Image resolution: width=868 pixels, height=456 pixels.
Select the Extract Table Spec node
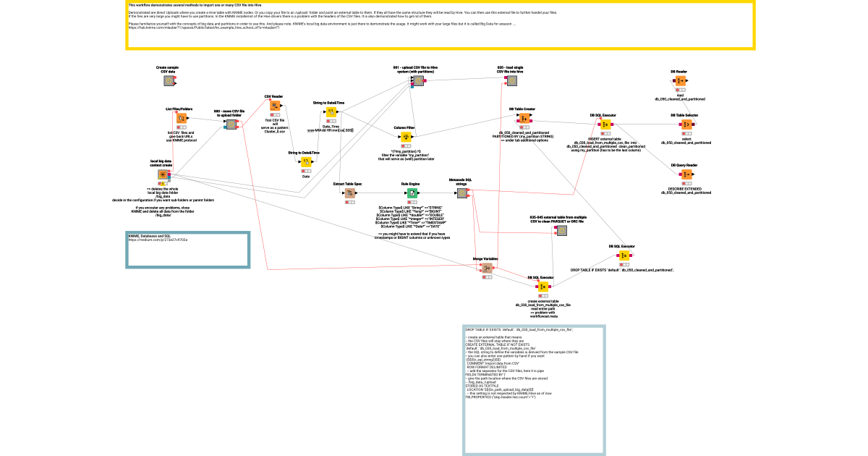[349, 193]
